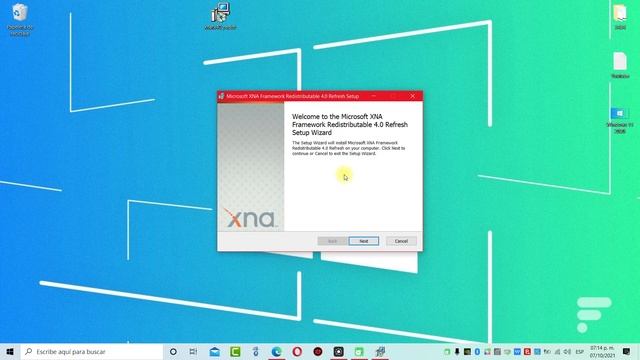Screen dimensions: 640x360
Task: Cancel the XNA Framework setup
Action: pos(401,241)
